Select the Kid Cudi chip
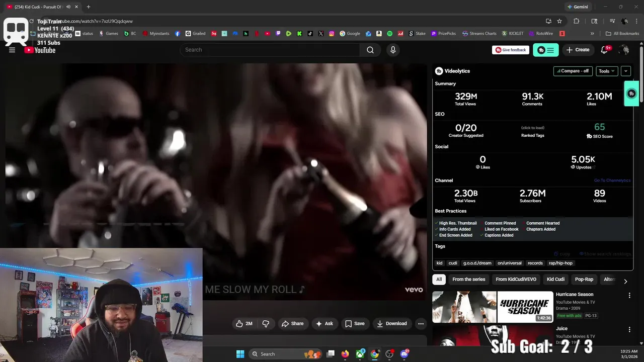This screenshot has height=362, width=644. tap(556, 280)
